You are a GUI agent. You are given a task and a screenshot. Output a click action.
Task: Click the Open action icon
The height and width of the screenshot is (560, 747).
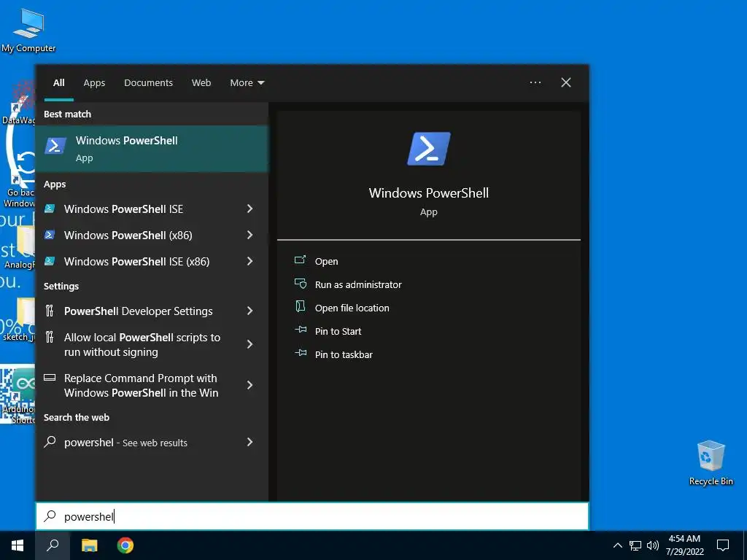[x=300, y=260]
